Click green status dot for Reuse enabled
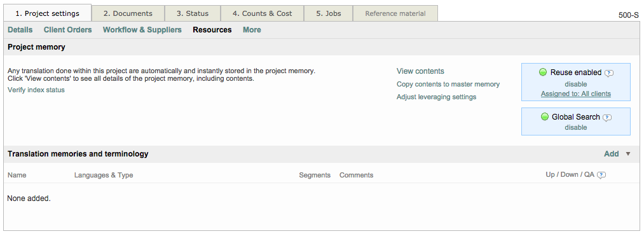The height and width of the screenshot is (236, 644). [x=543, y=73]
